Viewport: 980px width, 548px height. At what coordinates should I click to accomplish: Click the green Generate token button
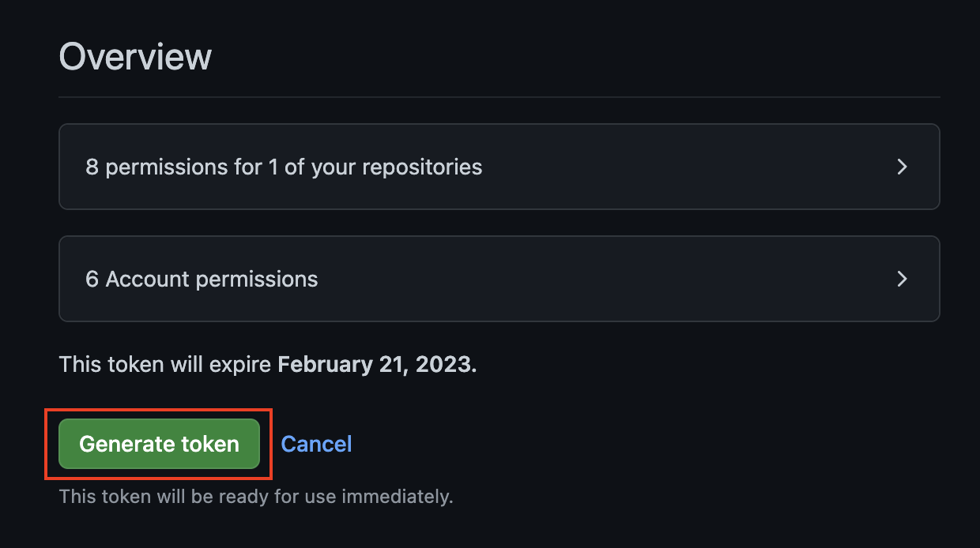coord(159,444)
